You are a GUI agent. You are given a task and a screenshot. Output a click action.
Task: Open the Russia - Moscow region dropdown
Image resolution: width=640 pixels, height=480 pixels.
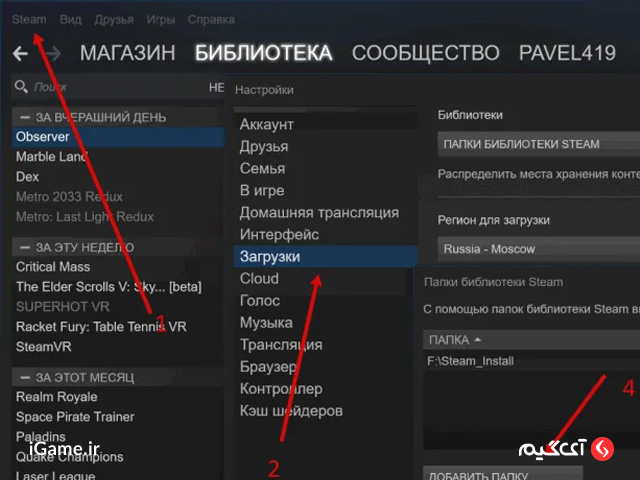tap(539, 249)
